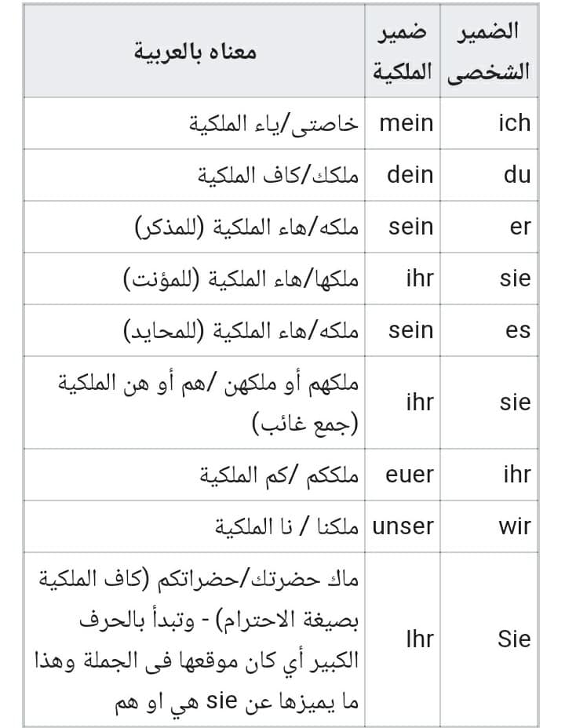565x728 pixels.
Task: Select the "ich" personal pronoun cell
Action: coord(490,123)
